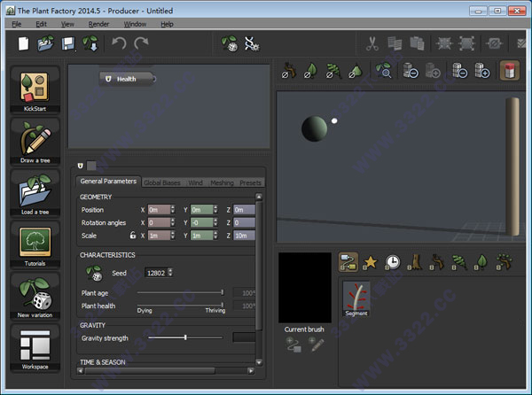
Task: Toggle fruit visibility icon in preview toolbar
Action: 356,71
